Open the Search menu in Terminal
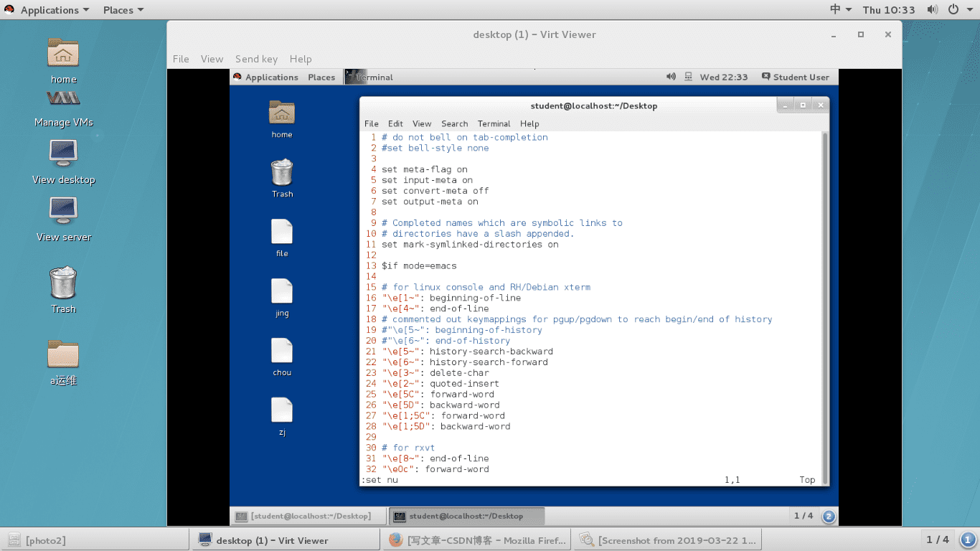 pos(454,123)
